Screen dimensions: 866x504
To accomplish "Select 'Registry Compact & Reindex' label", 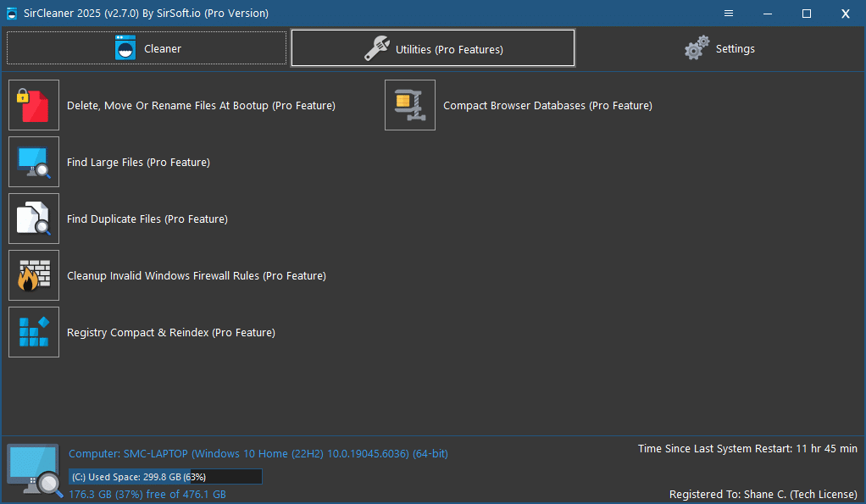I will (x=171, y=333).
